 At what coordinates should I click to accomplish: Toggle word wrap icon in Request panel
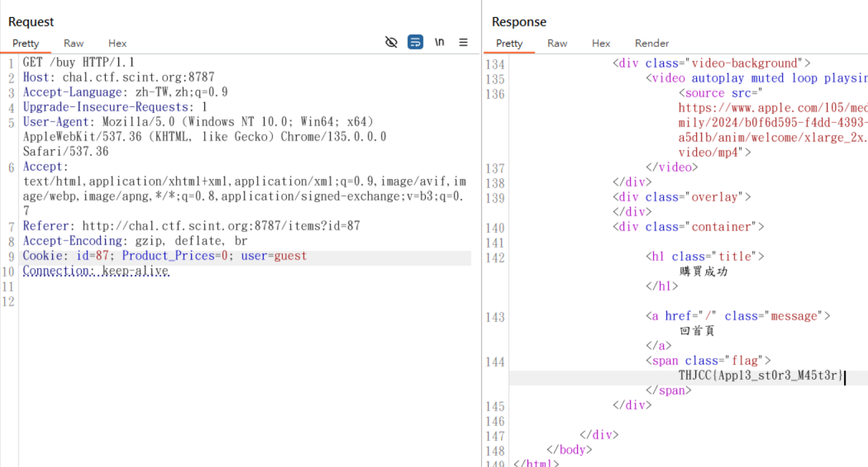click(415, 42)
